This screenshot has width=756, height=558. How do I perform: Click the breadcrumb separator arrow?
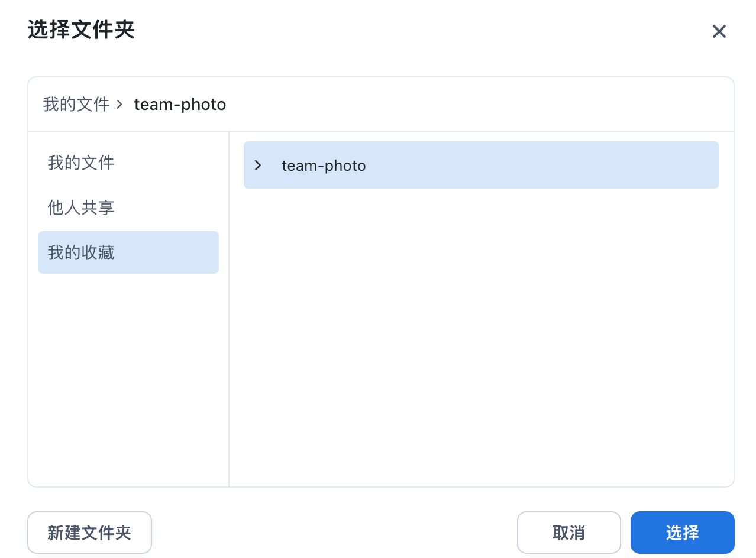click(x=119, y=105)
